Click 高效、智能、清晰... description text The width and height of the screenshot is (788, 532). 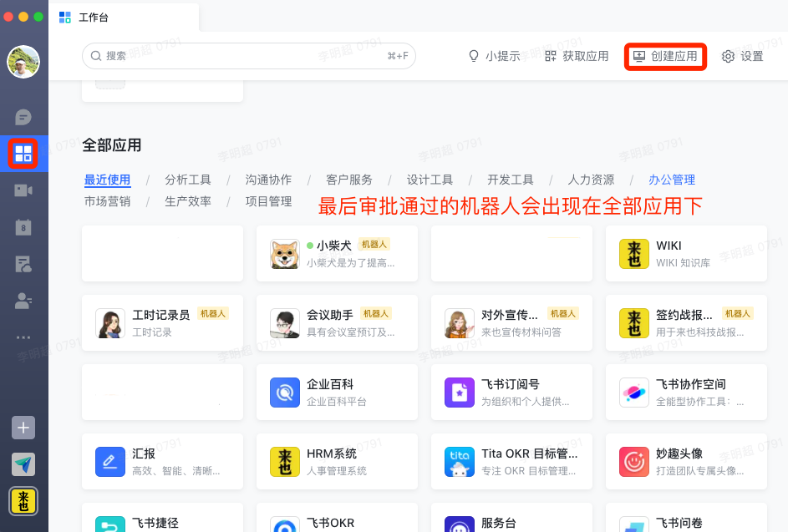(175, 471)
